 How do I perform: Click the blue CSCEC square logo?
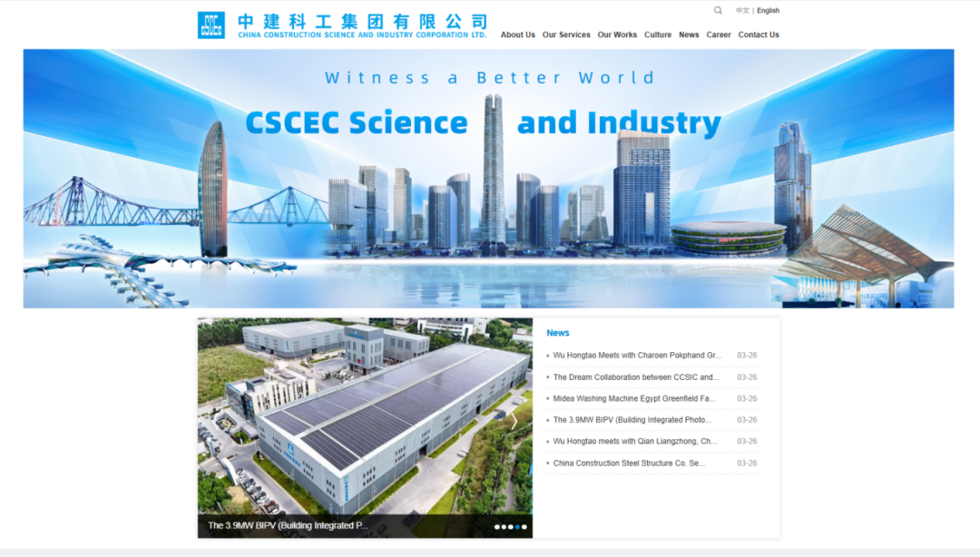tap(211, 25)
